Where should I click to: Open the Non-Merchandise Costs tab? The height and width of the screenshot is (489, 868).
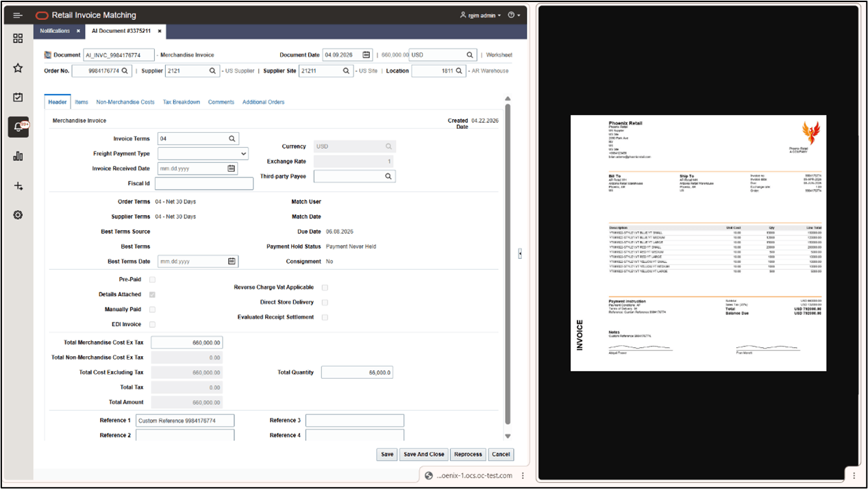[x=125, y=102]
